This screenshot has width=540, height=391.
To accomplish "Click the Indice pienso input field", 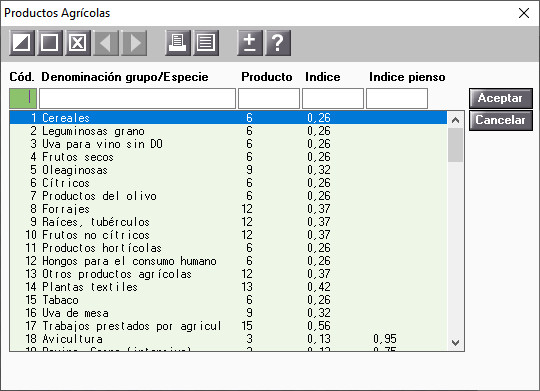I will tap(397, 99).
